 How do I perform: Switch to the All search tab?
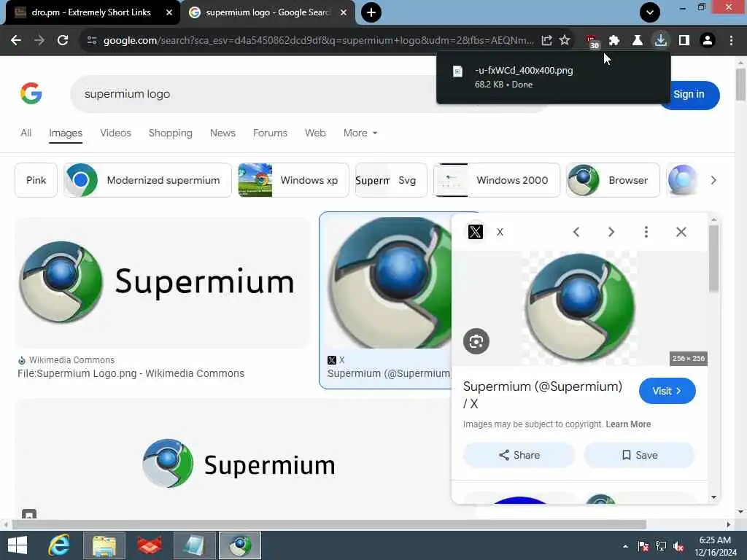click(x=26, y=133)
